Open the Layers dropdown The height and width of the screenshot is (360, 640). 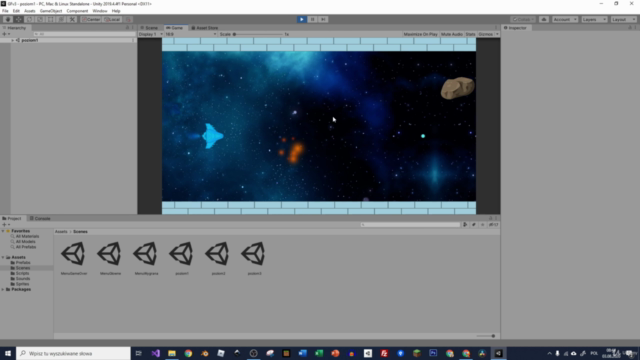tap(594, 19)
